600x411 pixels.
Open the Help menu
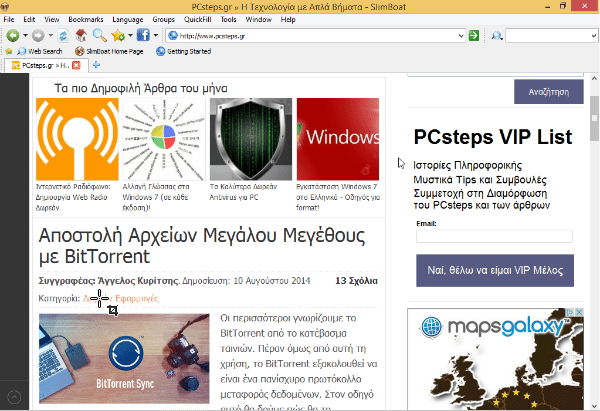tap(288, 20)
